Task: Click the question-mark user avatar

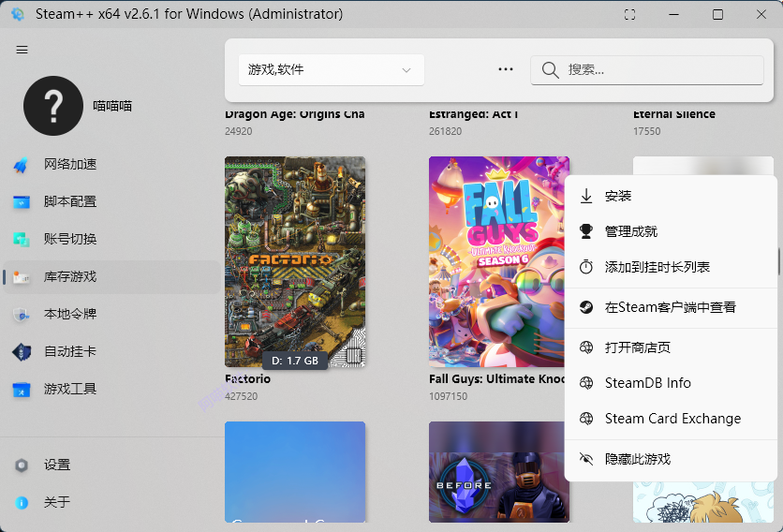Action: (53, 106)
